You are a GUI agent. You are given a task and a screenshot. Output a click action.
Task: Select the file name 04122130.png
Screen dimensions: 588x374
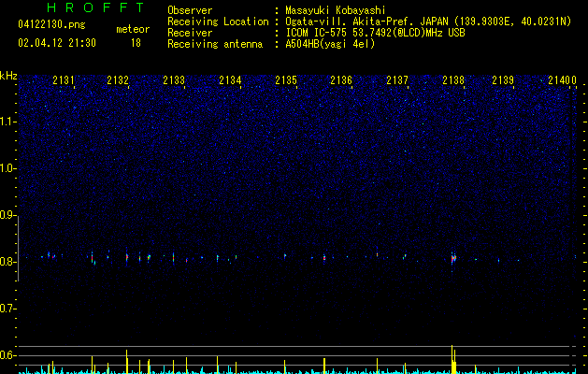51,24
